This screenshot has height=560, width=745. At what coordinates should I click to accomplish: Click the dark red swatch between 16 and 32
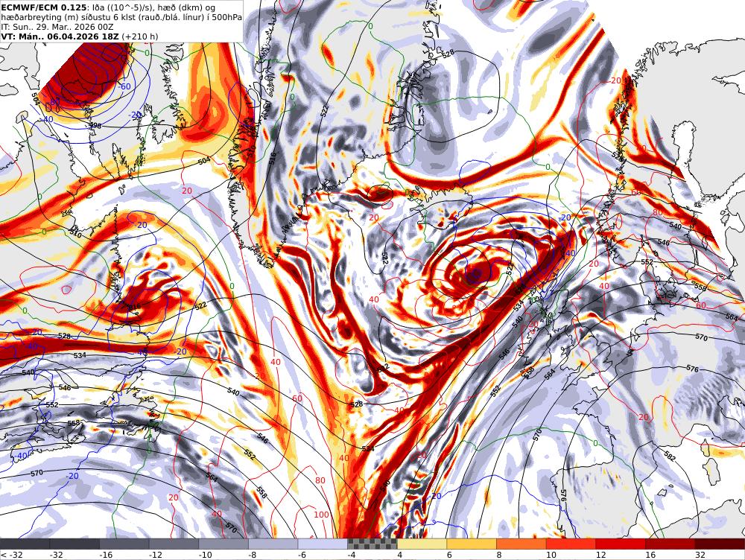[x=670, y=544]
